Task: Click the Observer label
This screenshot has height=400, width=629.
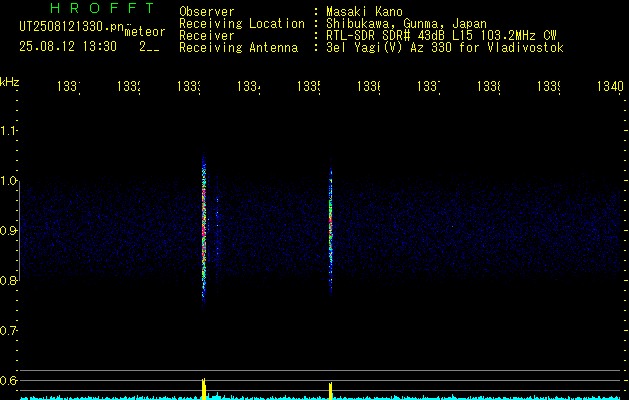Action: pos(207,12)
